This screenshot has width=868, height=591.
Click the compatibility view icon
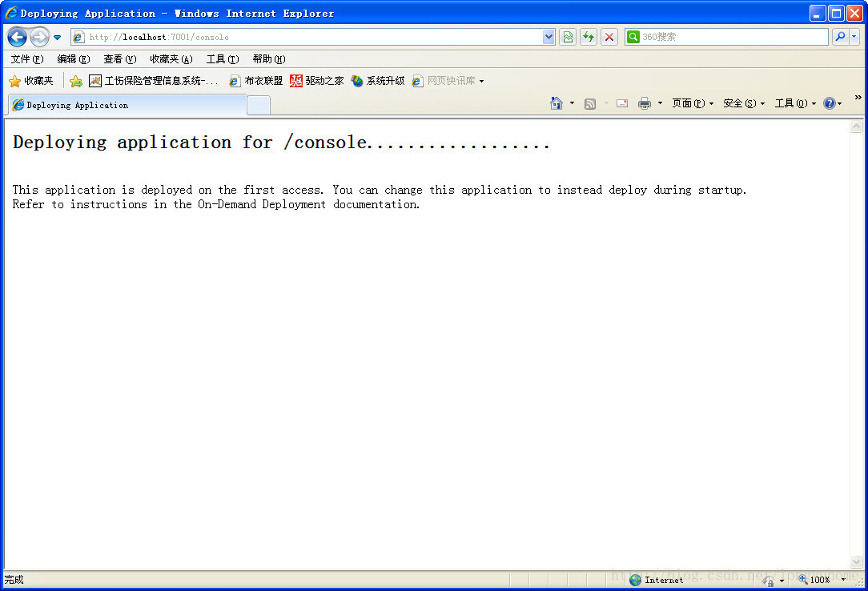[568, 37]
